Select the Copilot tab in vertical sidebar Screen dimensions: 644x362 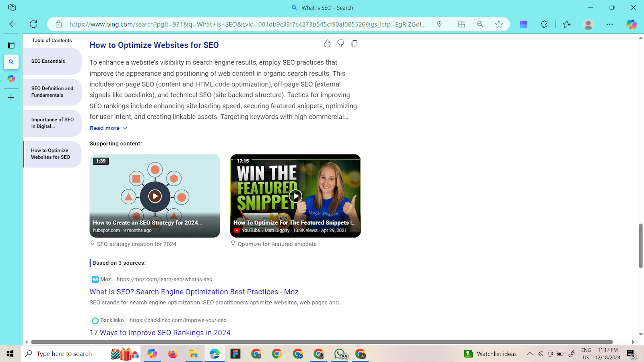11,79
